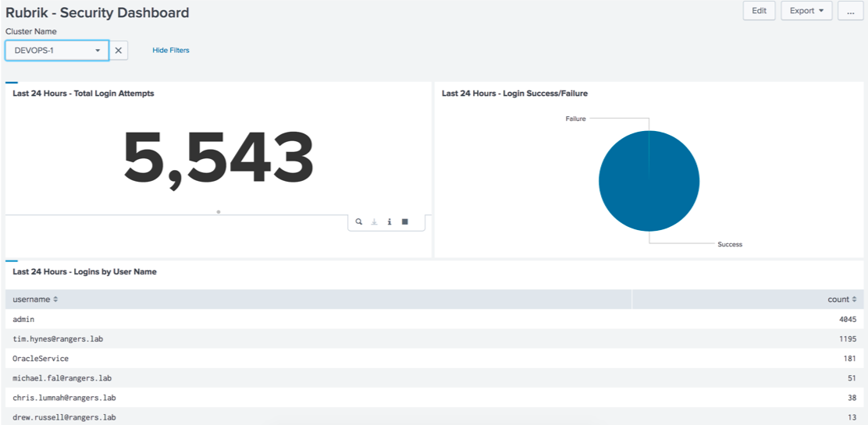Click the count value 51
868x425 pixels.
click(x=852, y=378)
